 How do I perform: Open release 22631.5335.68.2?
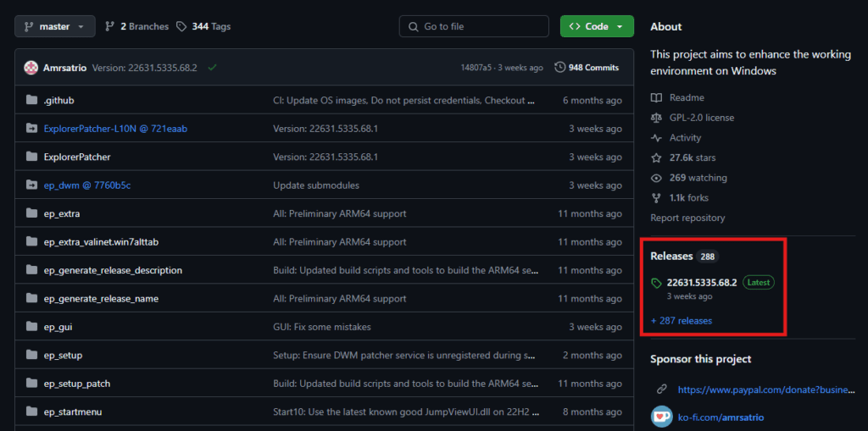click(x=701, y=282)
